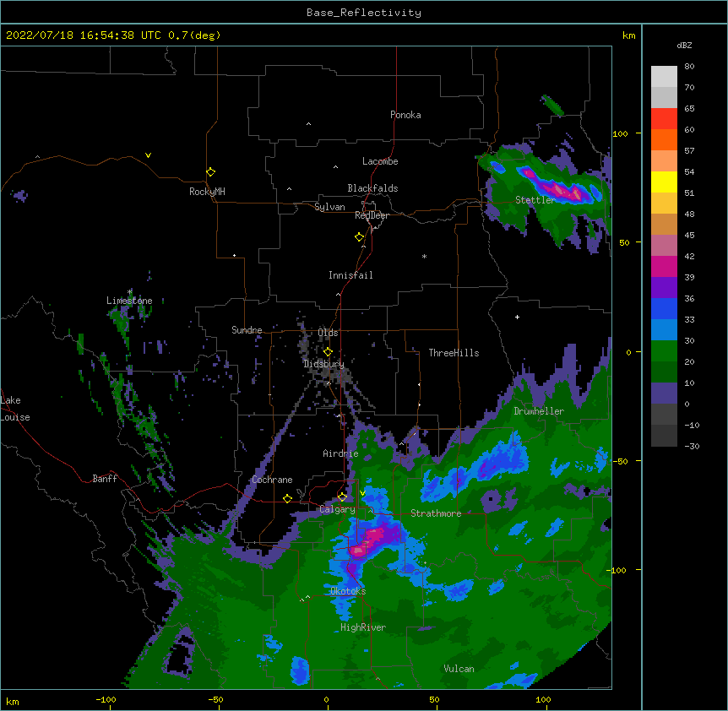The height and width of the screenshot is (711, 728).
Task: Click the Okotoks town label
Action: tap(348, 591)
